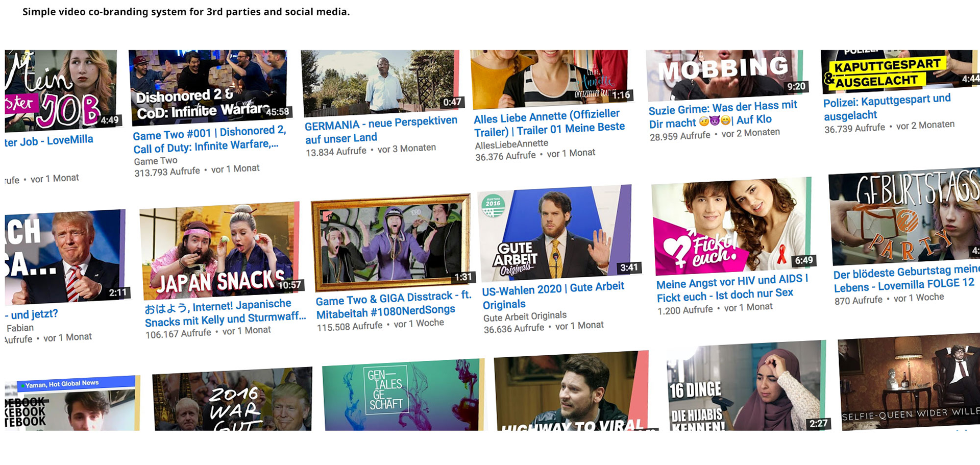Viewport: 980px width, 465px height.
Task: Open the Kaputtgespart & Ausgelacht thumbnail
Action: pyautogui.click(x=900, y=70)
